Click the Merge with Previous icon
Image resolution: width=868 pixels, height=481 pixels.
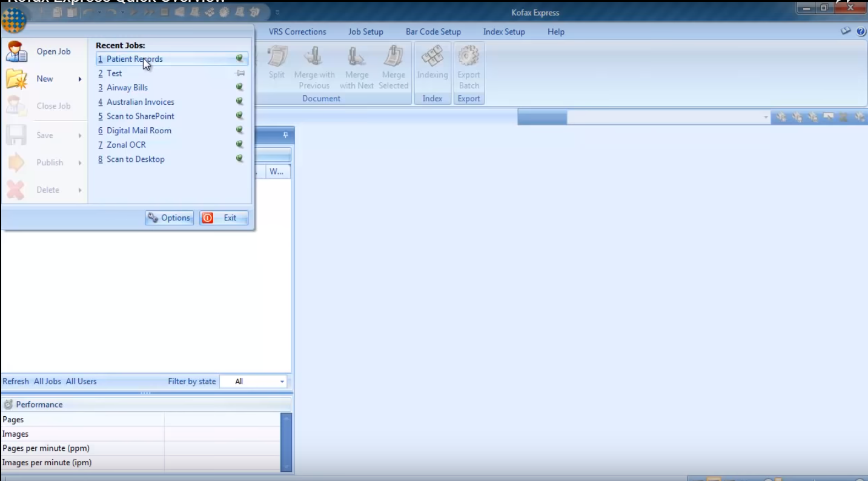point(314,58)
